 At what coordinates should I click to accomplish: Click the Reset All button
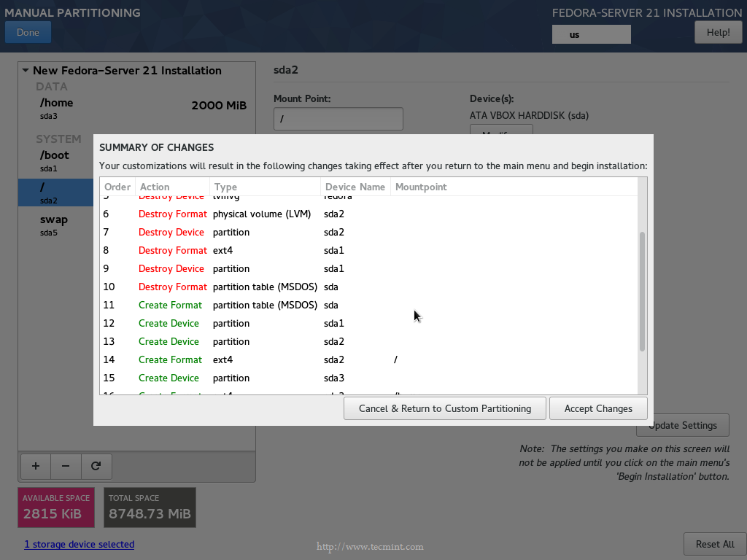715,544
